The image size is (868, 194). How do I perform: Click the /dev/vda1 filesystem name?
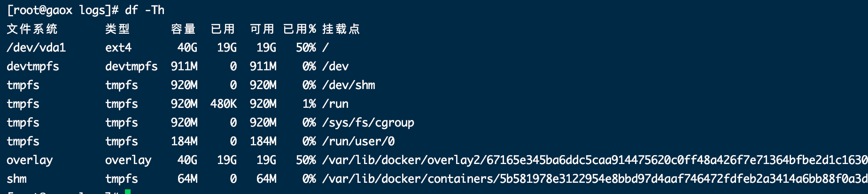(36, 48)
